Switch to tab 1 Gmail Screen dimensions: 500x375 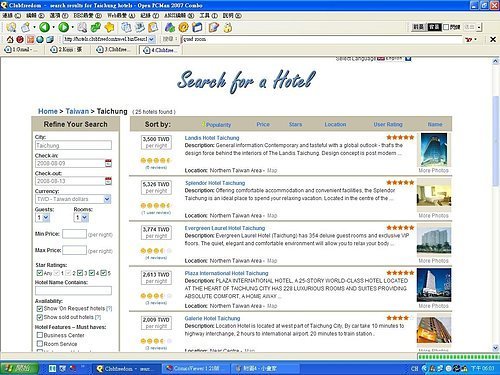[x=22, y=50]
